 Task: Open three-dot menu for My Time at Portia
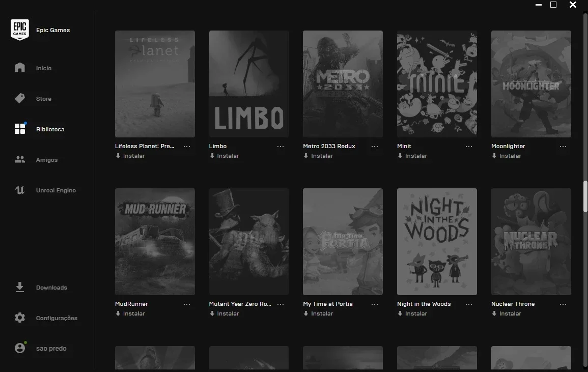click(375, 304)
